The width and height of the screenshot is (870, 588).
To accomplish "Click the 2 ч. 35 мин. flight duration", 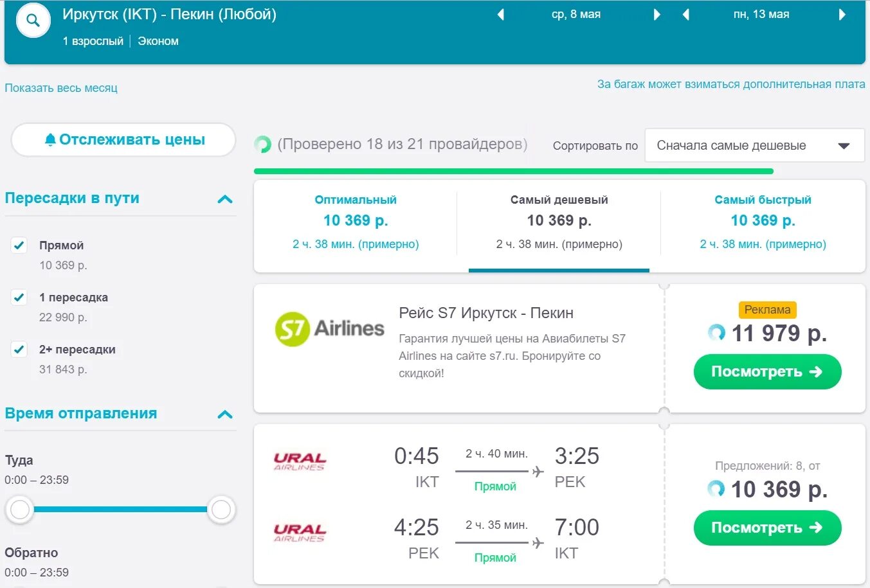I will point(496,525).
